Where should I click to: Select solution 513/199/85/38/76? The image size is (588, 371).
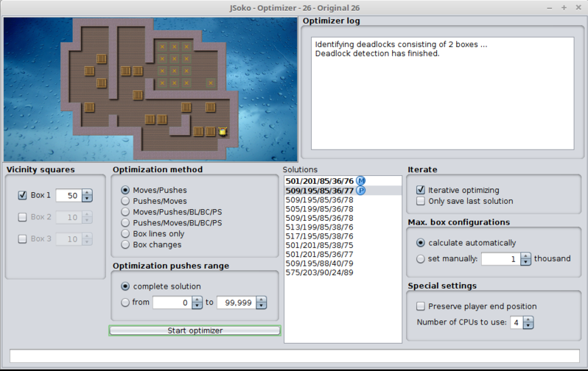pos(343,227)
